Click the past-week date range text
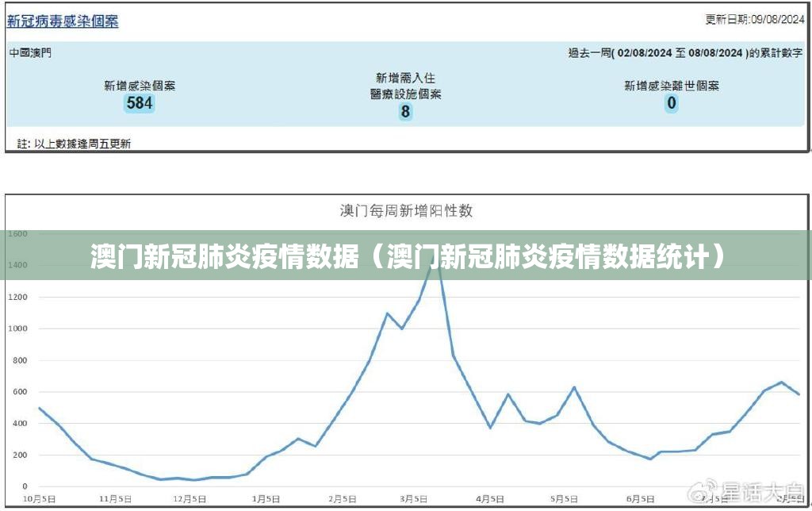Viewport: 812px width, 511px height. [x=686, y=53]
